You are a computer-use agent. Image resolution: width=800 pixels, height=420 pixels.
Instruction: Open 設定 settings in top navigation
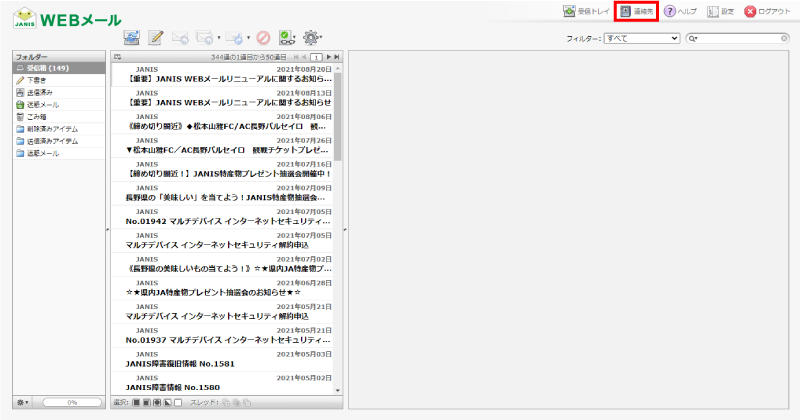[x=720, y=11]
